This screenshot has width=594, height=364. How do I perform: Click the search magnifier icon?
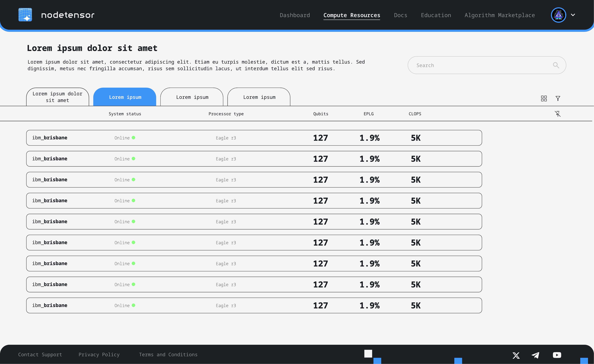point(556,65)
